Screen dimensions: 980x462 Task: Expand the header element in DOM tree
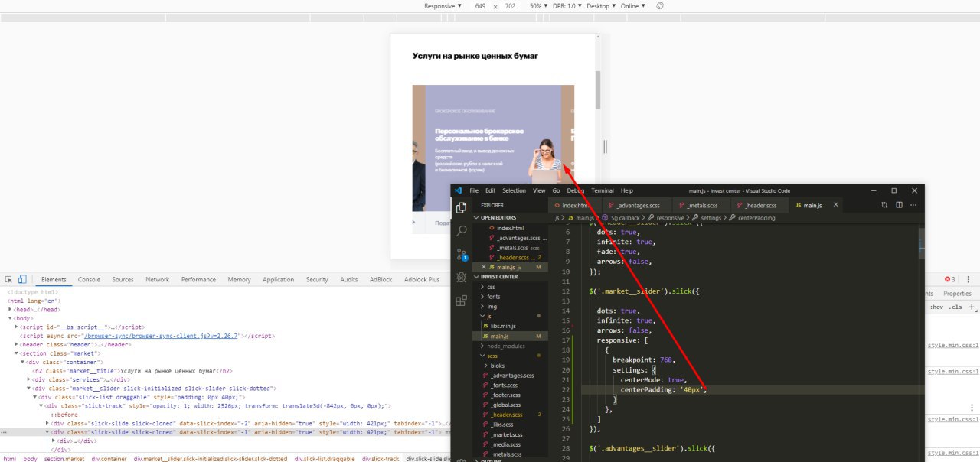(17, 345)
